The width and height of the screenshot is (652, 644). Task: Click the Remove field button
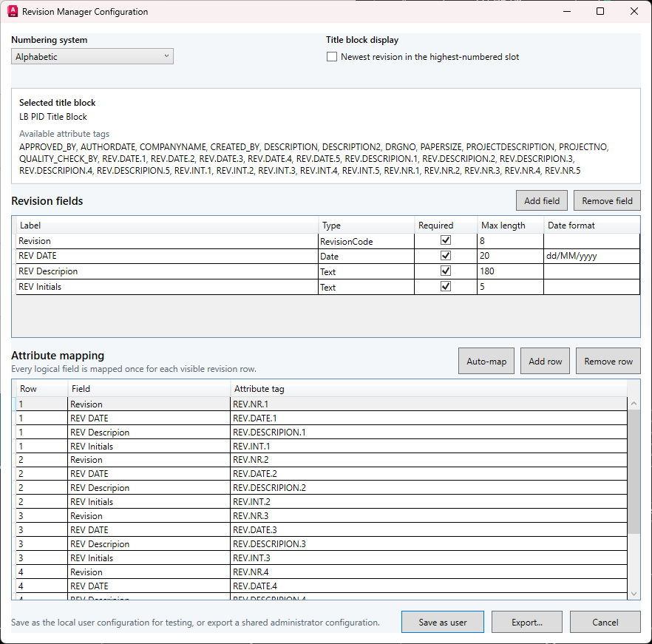607,201
